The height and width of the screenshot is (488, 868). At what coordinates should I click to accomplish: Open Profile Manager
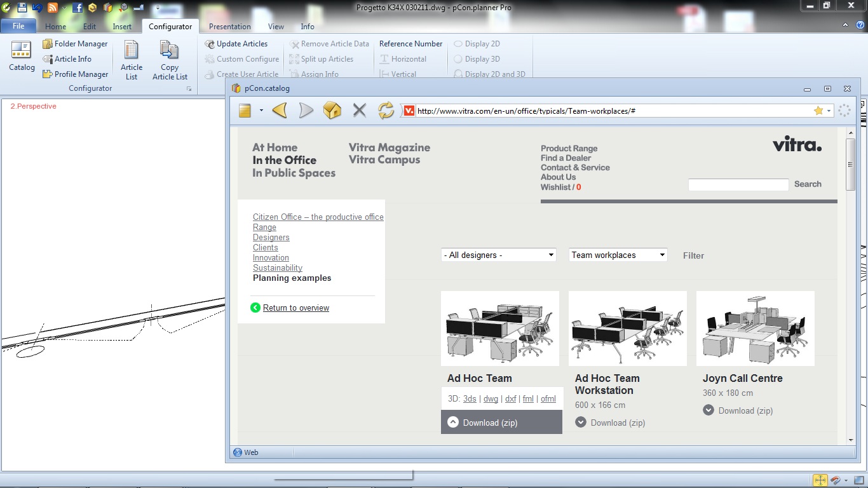pyautogui.click(x=75, y=74)
